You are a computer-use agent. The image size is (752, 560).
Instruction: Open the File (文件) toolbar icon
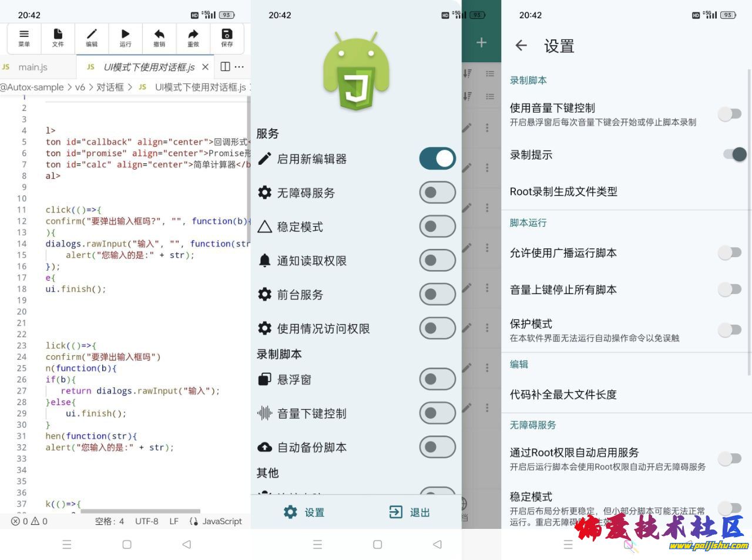[58, 38]
